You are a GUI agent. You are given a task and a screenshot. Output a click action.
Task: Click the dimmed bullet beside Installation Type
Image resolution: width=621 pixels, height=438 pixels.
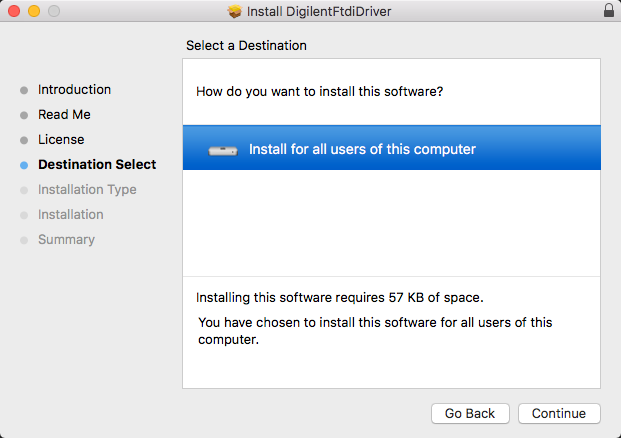click(24, 190)
